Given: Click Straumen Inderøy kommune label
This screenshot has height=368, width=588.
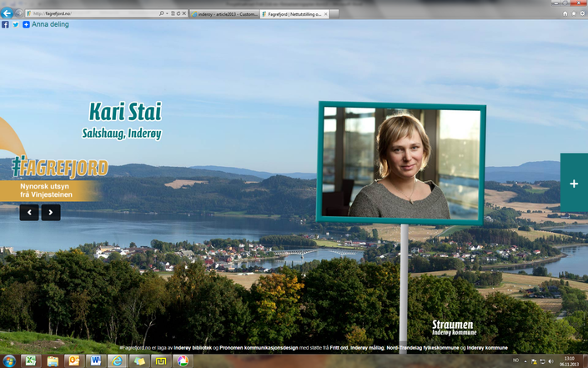Looking at the screenshot, I should (x=454, y=327).
